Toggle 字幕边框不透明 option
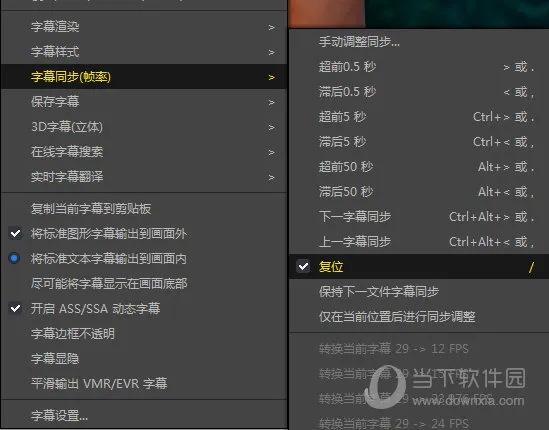 (144, 334)
